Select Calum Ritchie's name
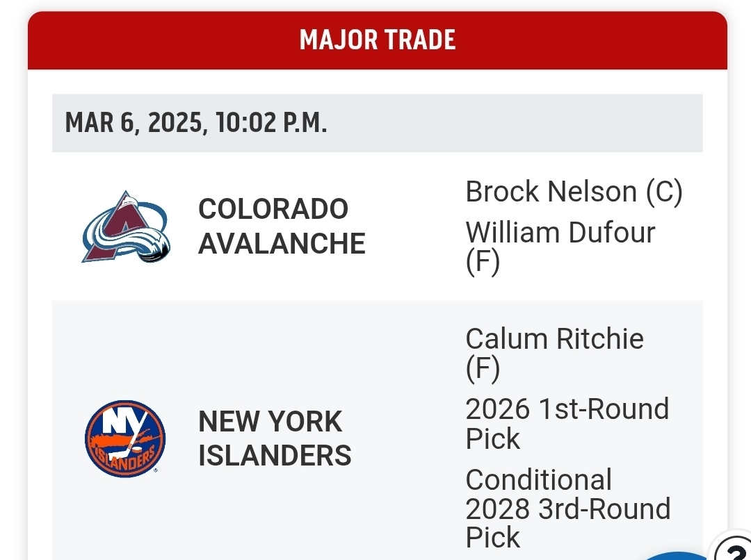 coord(554,339)
